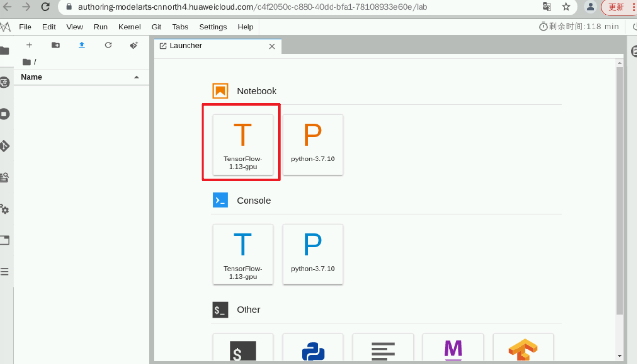Bookmark this page with the star icon
Screen dimensions: 637x364
point(566,7)
